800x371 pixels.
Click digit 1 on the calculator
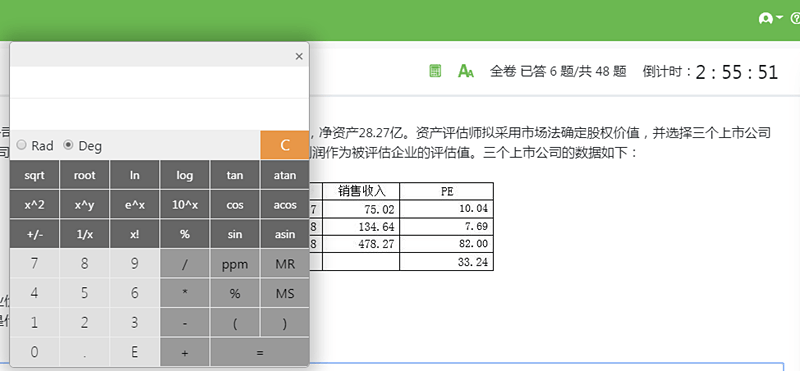tap(35, 323)
